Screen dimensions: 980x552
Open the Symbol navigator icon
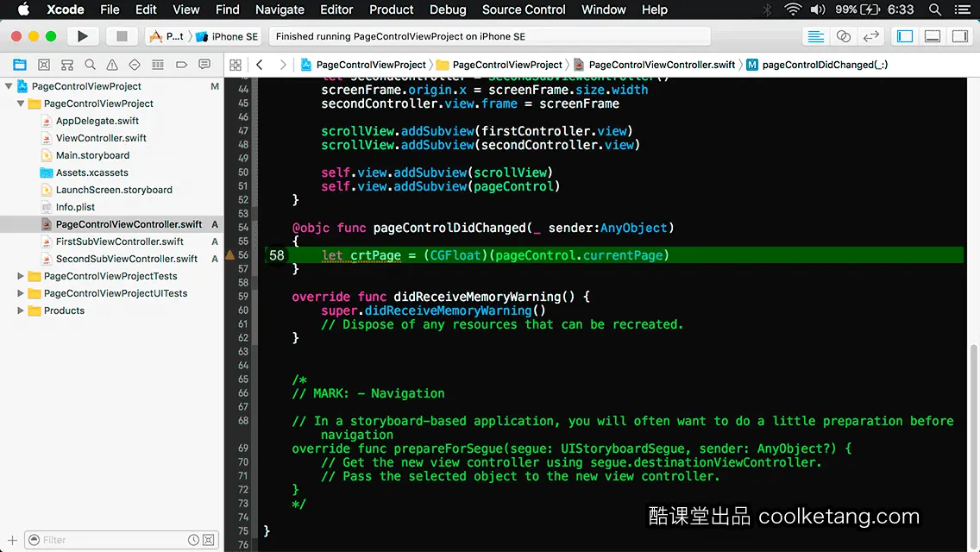pos(67,65)
